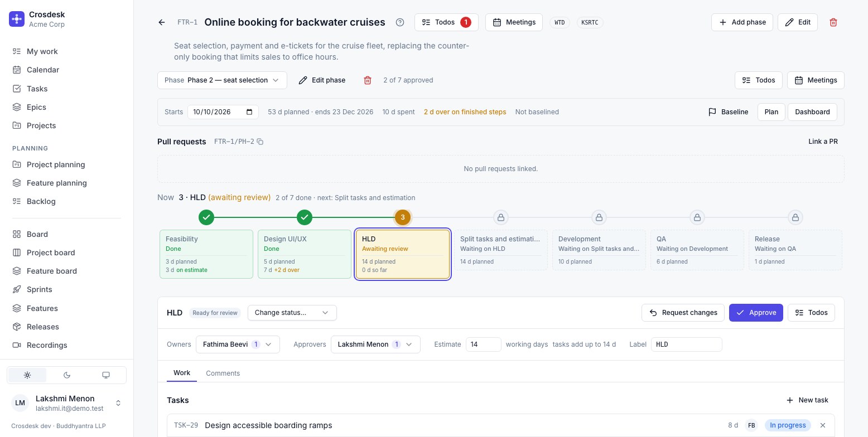Open My work in sidebar
868x437 pixels.
click(x=66, y=51)
